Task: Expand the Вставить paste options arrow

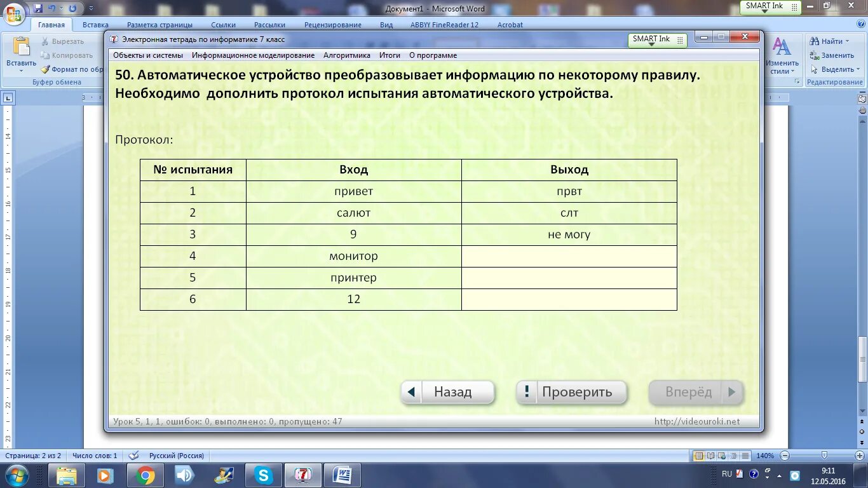Action: tap(22, 70)
